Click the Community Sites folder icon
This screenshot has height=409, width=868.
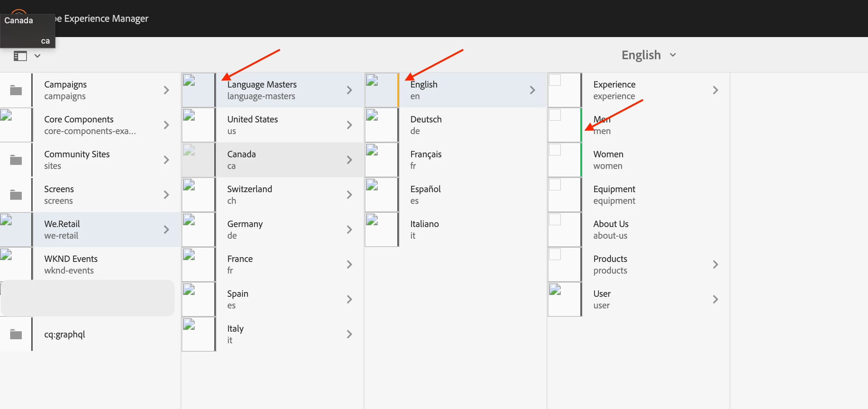[x=16, y=160]
